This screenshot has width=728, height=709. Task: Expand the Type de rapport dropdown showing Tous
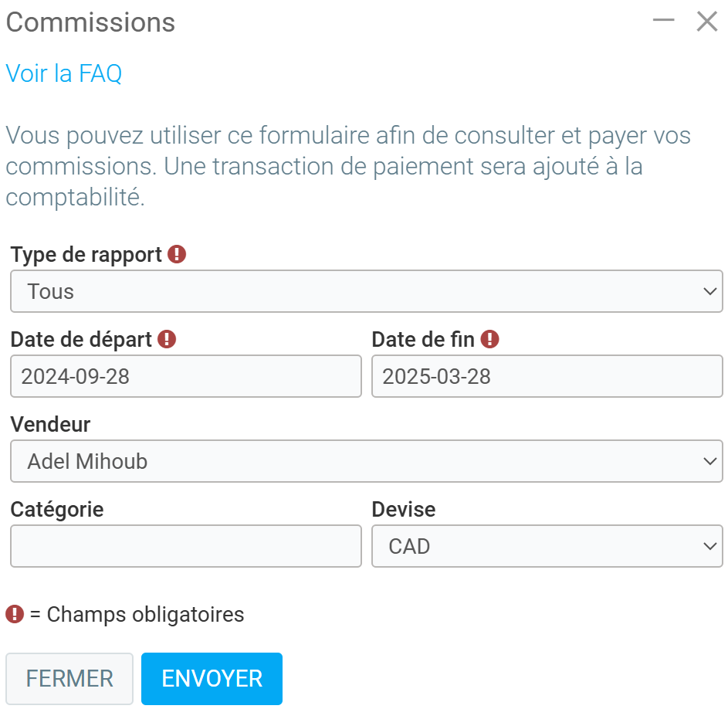pyautogui.click(x=367, y=291)
